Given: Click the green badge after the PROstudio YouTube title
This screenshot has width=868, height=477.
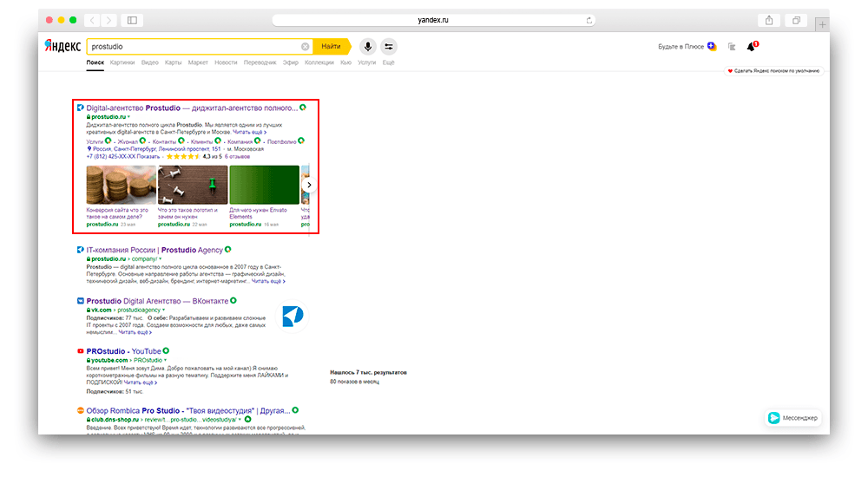Looking at the screenshot, I should (166, 351).
